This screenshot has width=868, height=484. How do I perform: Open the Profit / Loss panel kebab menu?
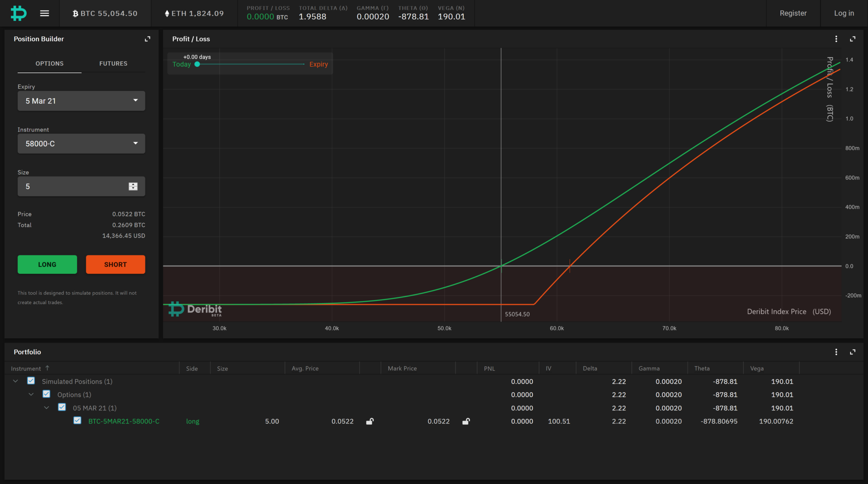(836, 39)
